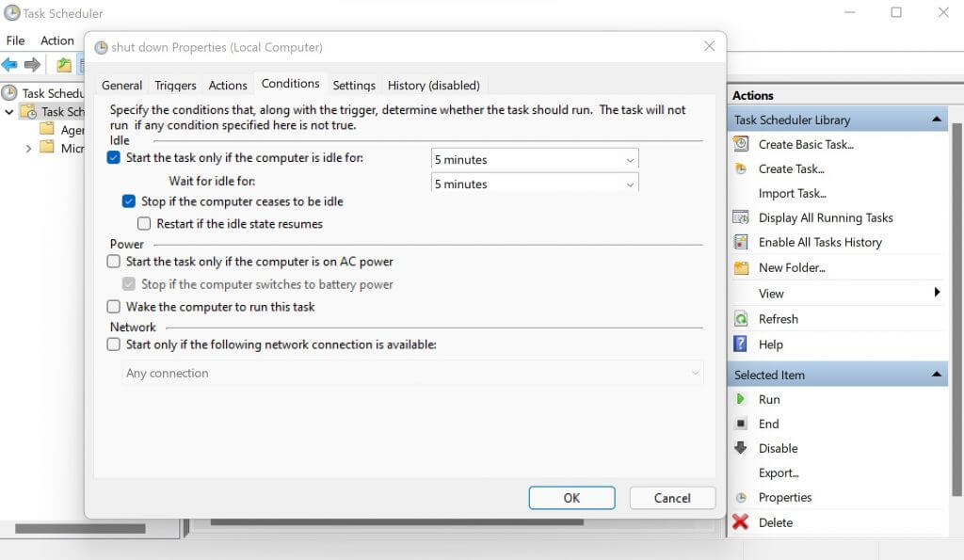
Task: Click the red Delete X icon
Action: (740, 522)
